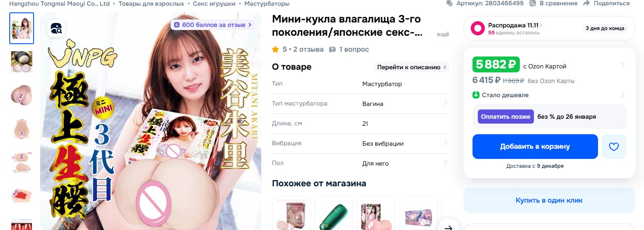Click the question bubble icon by 1 вопрос
This screenshot has height=230, width=644.
pos(332,49)
